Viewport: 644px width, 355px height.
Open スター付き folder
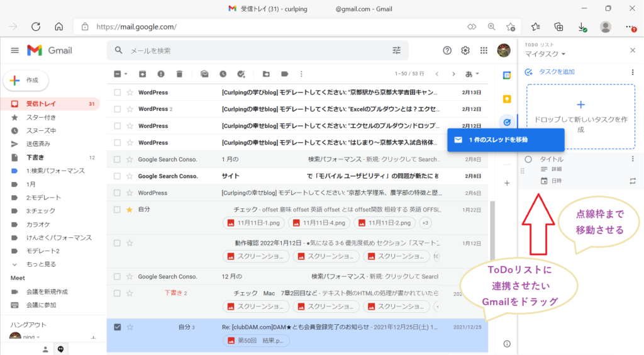pos(50,118)
